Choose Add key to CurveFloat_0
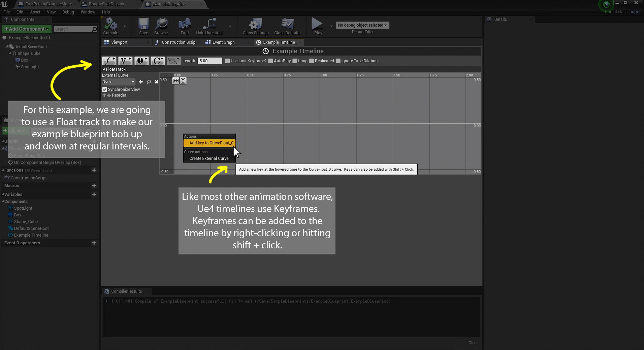Screen dimensions: 644x350 click(209, 143)
